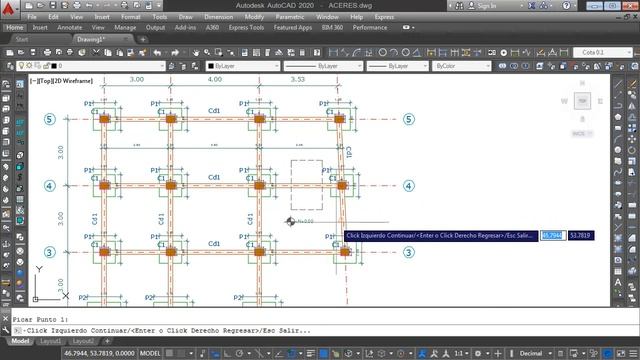The image size is (640, 360).
Task: Click Save in the quick access toolbar
Action: coord(53,5)
